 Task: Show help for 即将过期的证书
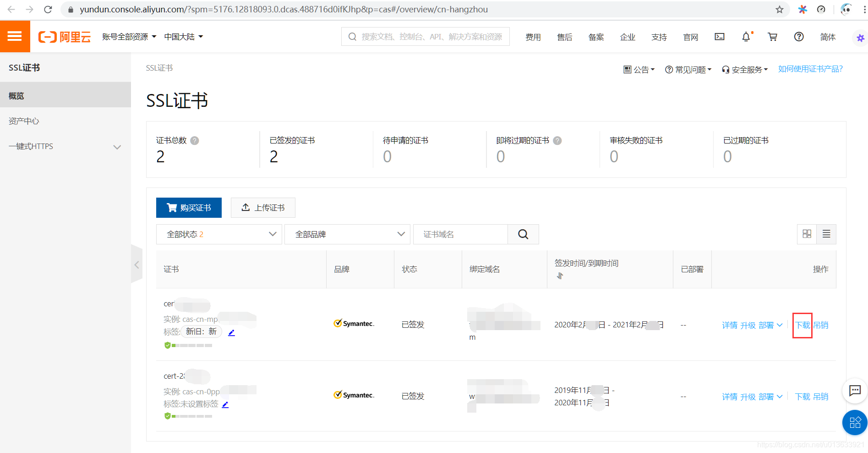click(x=557, y=141)
